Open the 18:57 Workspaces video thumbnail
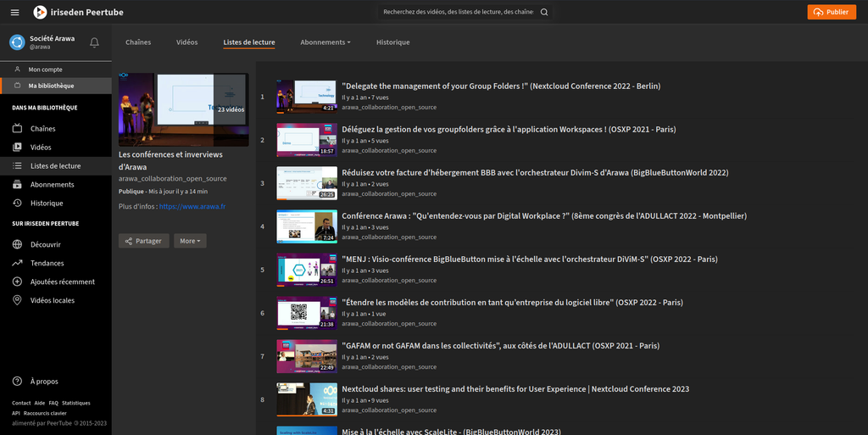 click(x=307, y=140)
